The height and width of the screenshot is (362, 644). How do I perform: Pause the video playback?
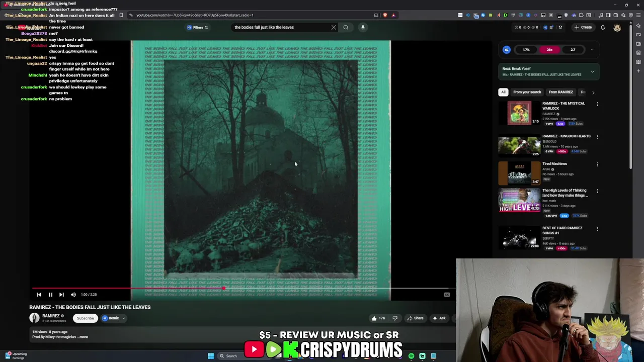pyautogui.click(x=50, y=295)
